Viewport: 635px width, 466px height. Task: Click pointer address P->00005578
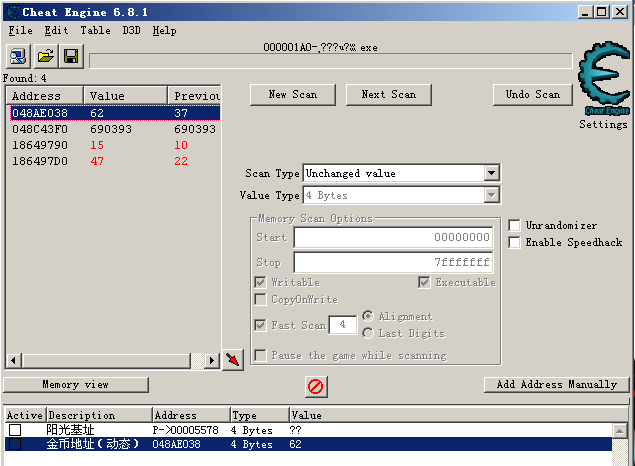point(185,430)
